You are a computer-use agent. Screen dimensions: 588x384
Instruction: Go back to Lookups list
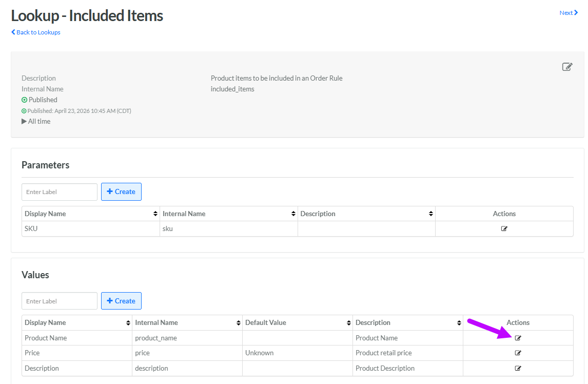click(x=36, y=32)
